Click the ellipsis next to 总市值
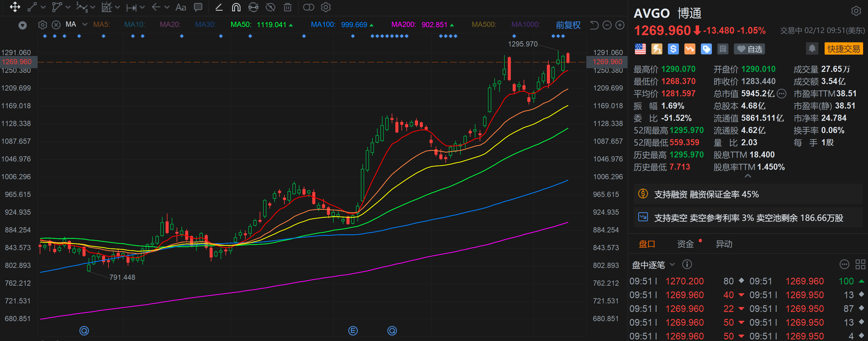868x341 pixels. [782, 94]
